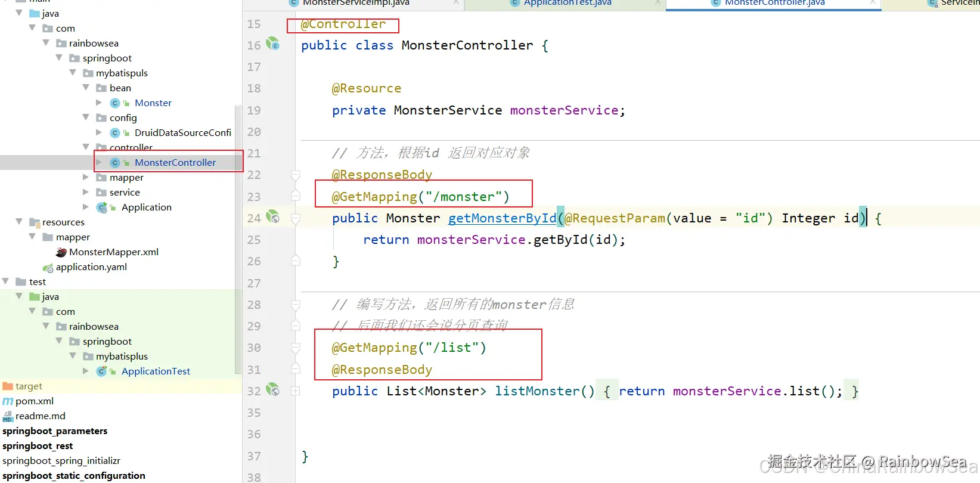Viewport: 980px width, 483px height.
Task: Click the ApplicationTest class icon
Action: pyautogui.click(x=102, y=371)
